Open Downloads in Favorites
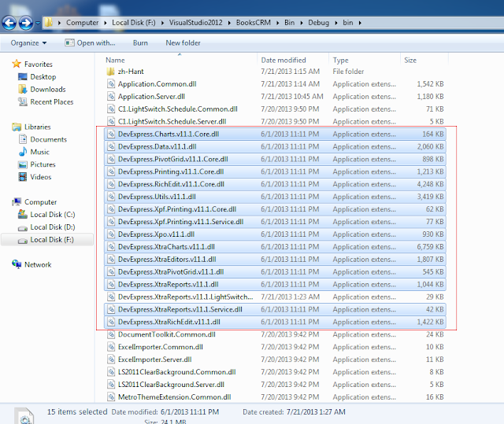The height and width of the screenshot is (424, 504). coord(48,89)
